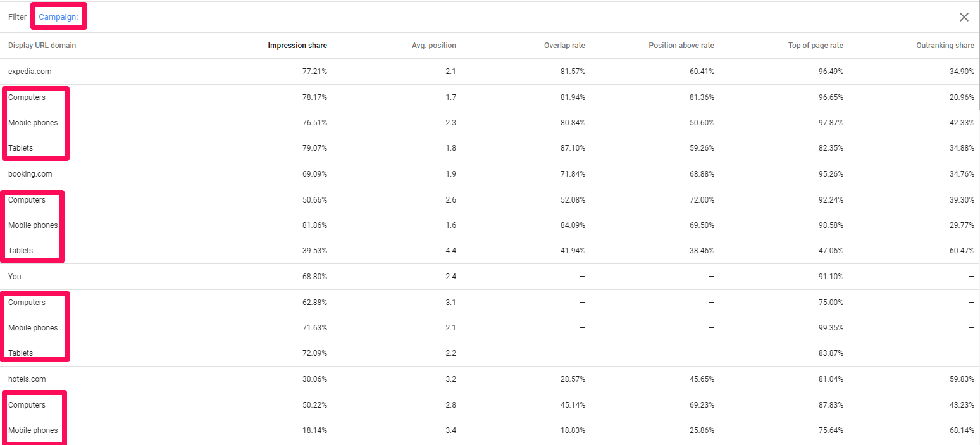Click Computers segment under hotels.com
Viewport: 980px width, 445px height.
coord(27,405)
